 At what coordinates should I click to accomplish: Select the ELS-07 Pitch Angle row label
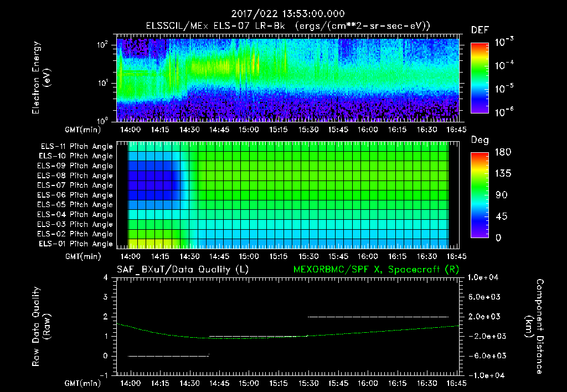point(75,185)
